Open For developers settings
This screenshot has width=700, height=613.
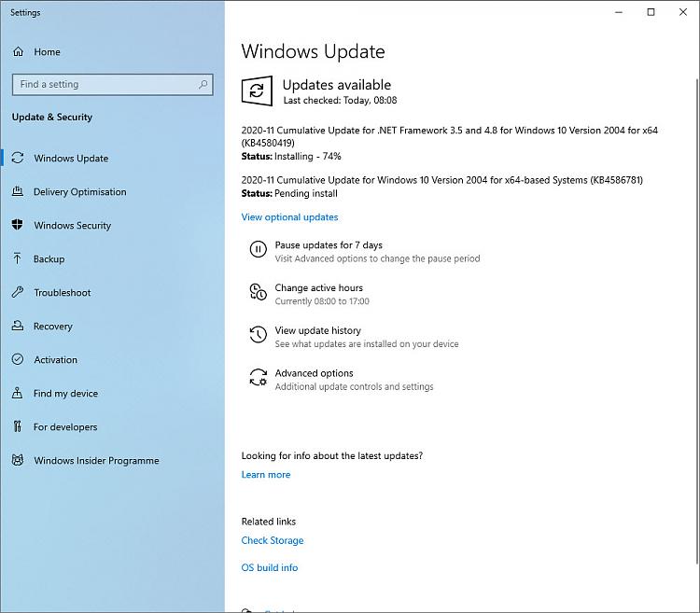[65, 427]
